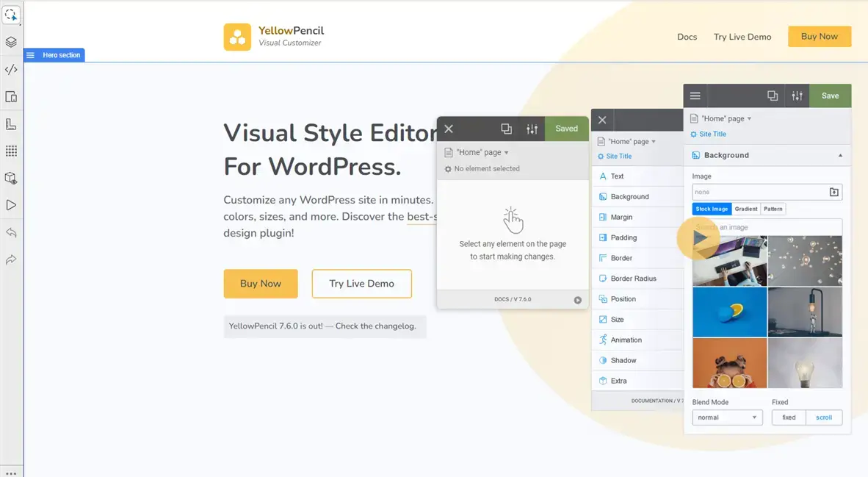Click the green Save button
The image size is (868, 477).
click(x=830, y=96)
